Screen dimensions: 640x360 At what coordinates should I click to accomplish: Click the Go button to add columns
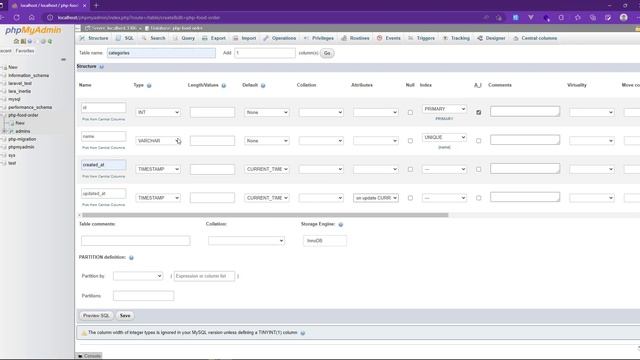click(327, 53)
